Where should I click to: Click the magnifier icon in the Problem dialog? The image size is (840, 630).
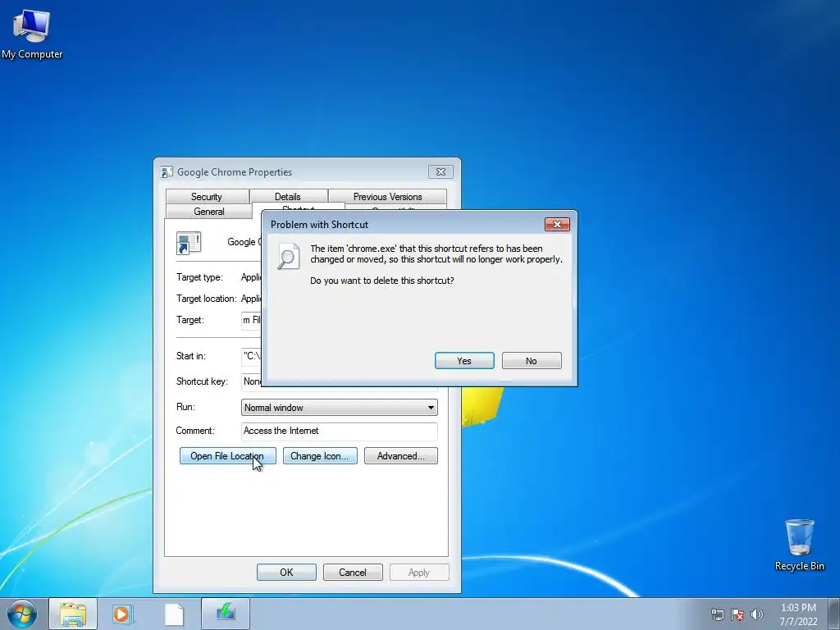[288, 257]
